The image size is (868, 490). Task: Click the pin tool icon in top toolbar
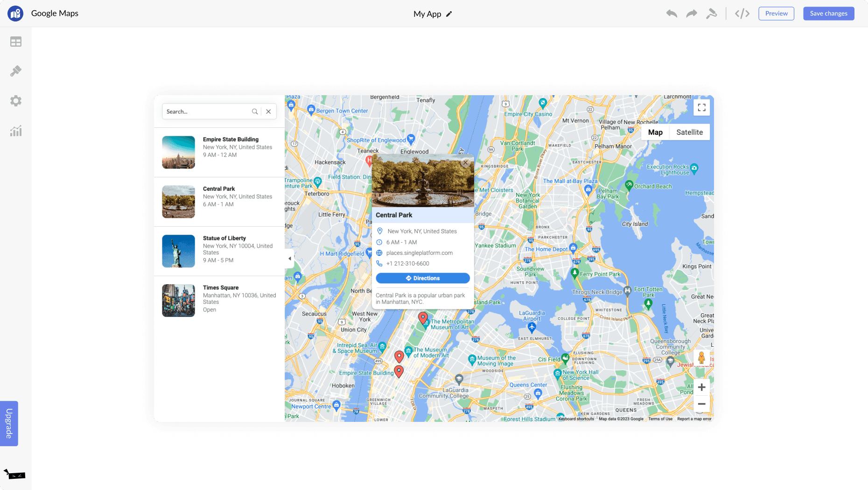coord(711,14)
